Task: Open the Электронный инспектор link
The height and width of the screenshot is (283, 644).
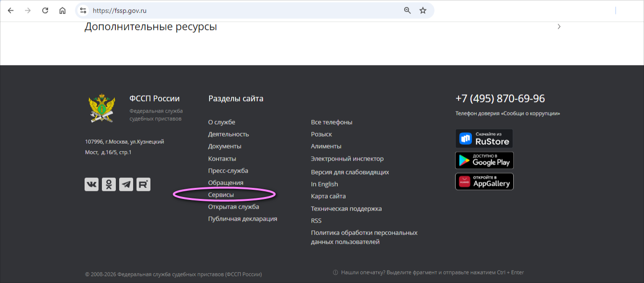Action: coord(347,159)
